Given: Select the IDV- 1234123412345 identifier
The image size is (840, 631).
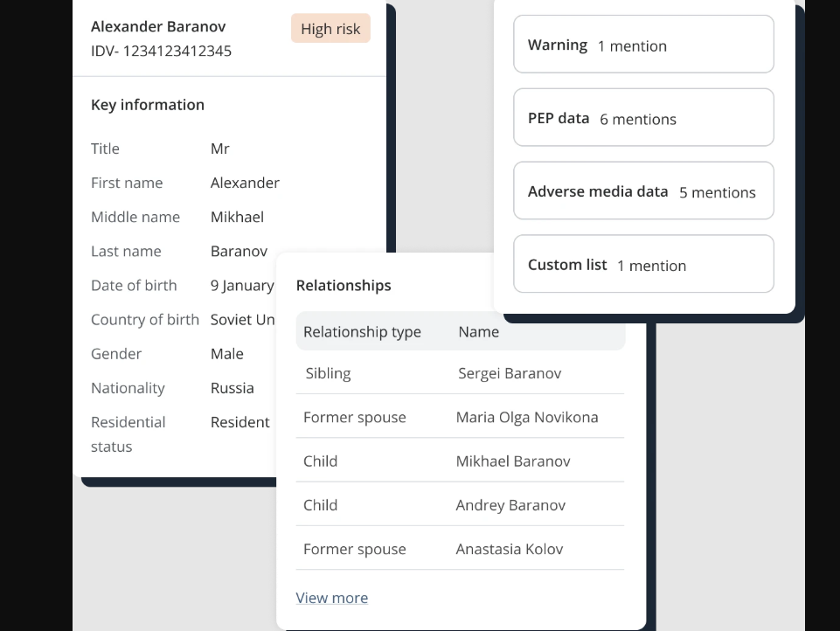Looking at the screenshot, I should [161, 51].
